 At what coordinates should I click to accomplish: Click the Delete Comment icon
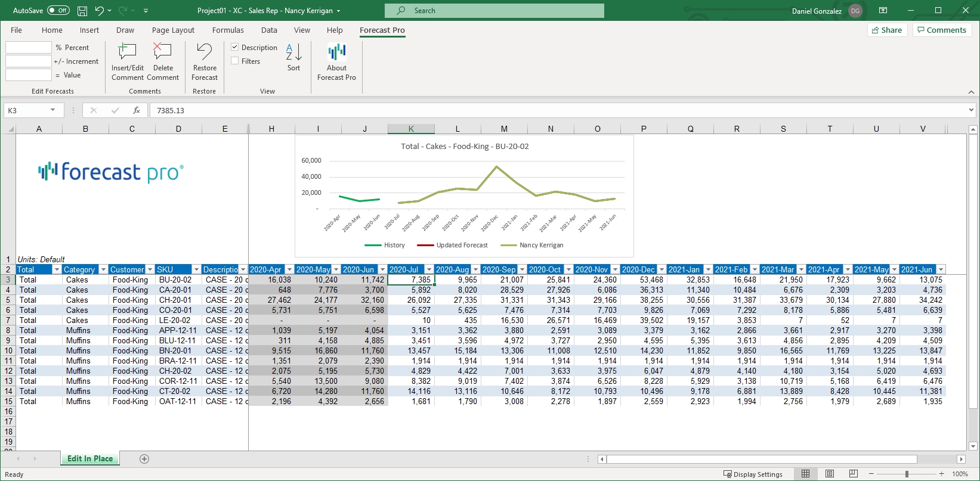163,62
